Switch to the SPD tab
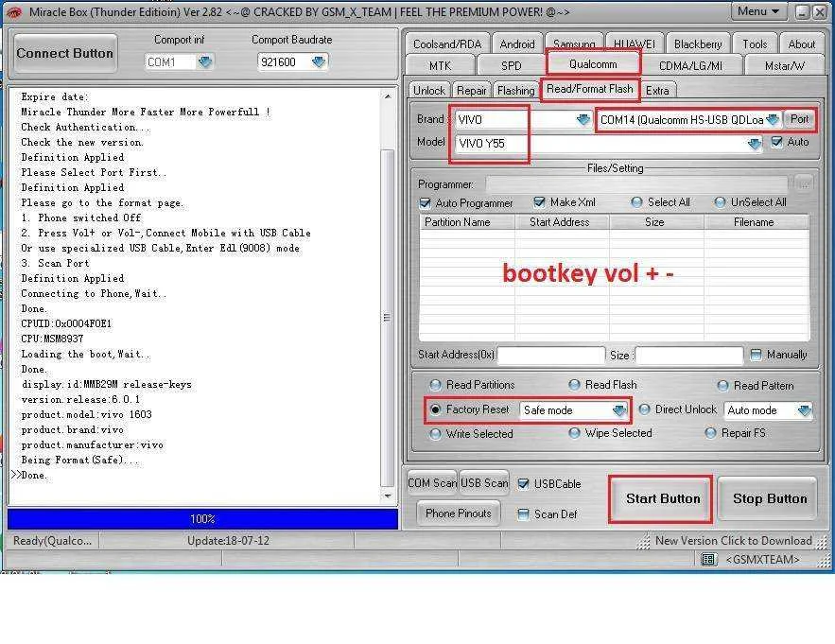 (512, 65)
